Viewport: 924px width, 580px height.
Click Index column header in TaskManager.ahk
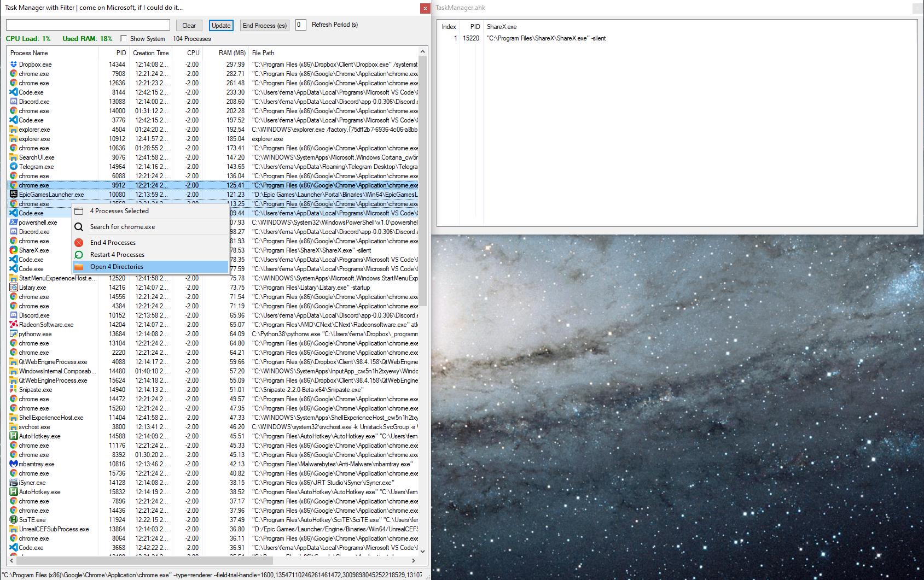click(x=449, y=27)
